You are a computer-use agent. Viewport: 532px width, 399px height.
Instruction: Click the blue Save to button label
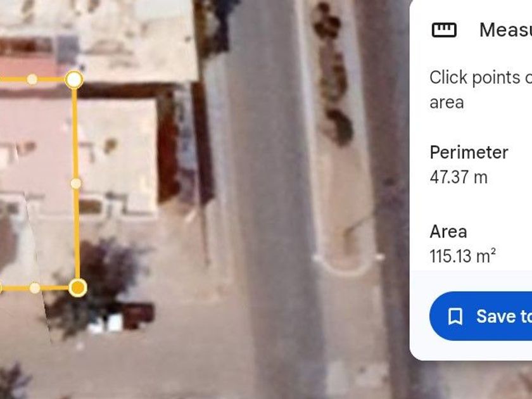[x=504, y=316]
